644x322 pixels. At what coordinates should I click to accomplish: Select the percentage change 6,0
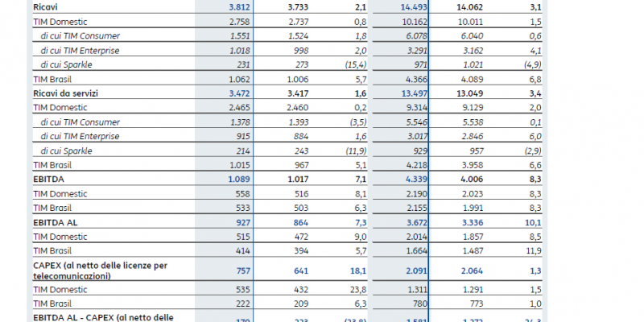[x=535, y=136]
